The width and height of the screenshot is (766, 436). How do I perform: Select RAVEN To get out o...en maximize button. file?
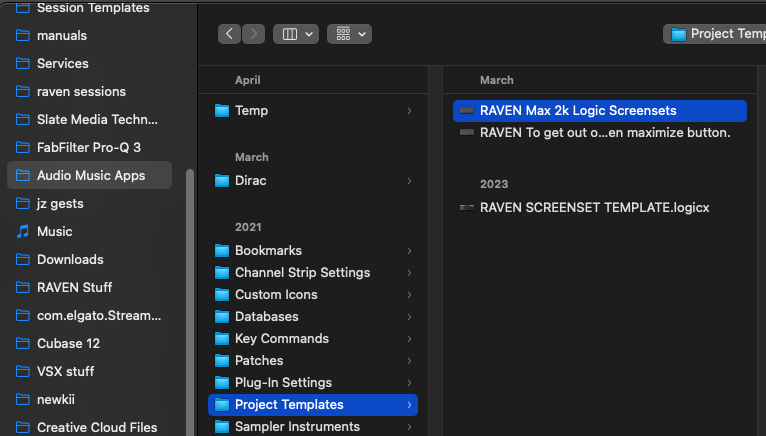pos(599,132)
